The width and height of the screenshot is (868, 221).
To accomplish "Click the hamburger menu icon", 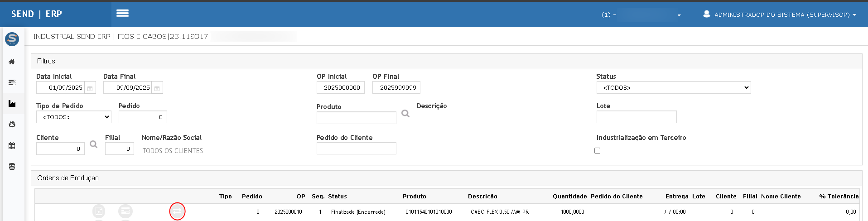I will point(122,14).
